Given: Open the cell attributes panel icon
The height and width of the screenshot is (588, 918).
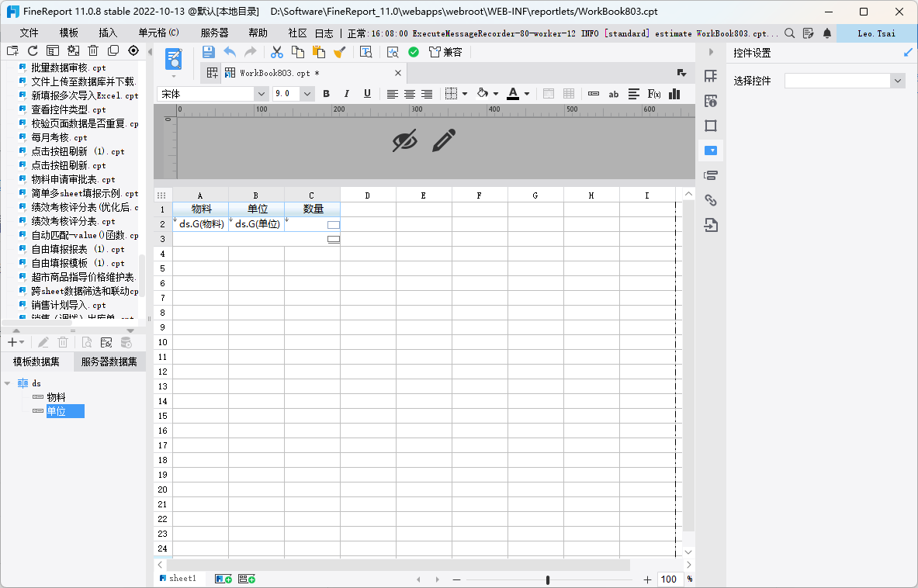Looking at the screenshot, I should [711, 101].
